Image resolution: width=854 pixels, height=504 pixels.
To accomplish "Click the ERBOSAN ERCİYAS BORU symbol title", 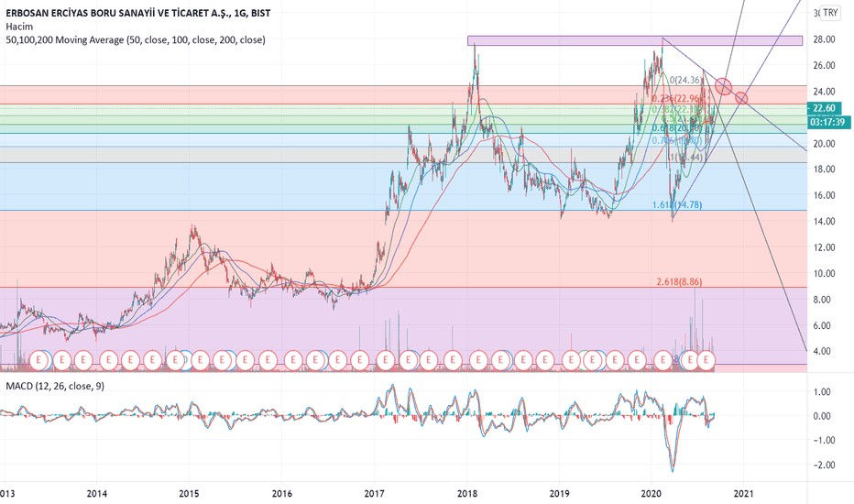I will pos(137,13).
